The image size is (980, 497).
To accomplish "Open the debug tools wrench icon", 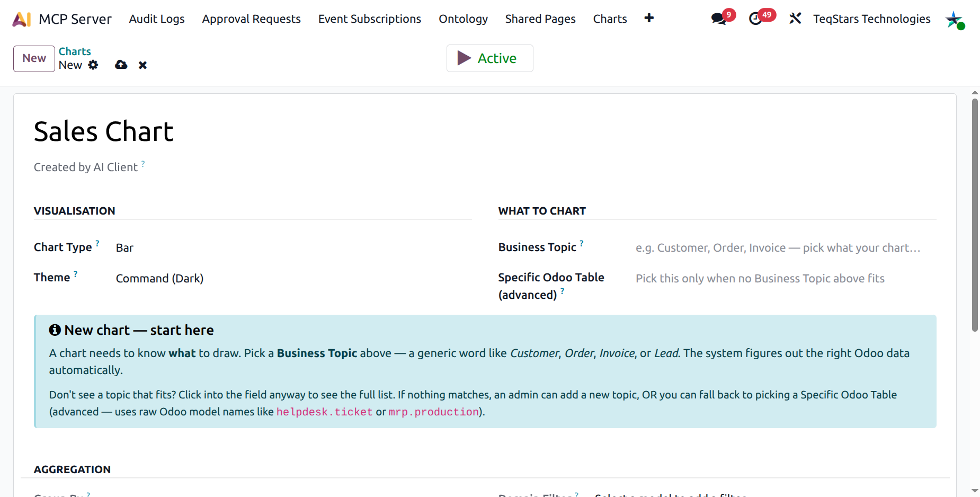I will 795,19.
